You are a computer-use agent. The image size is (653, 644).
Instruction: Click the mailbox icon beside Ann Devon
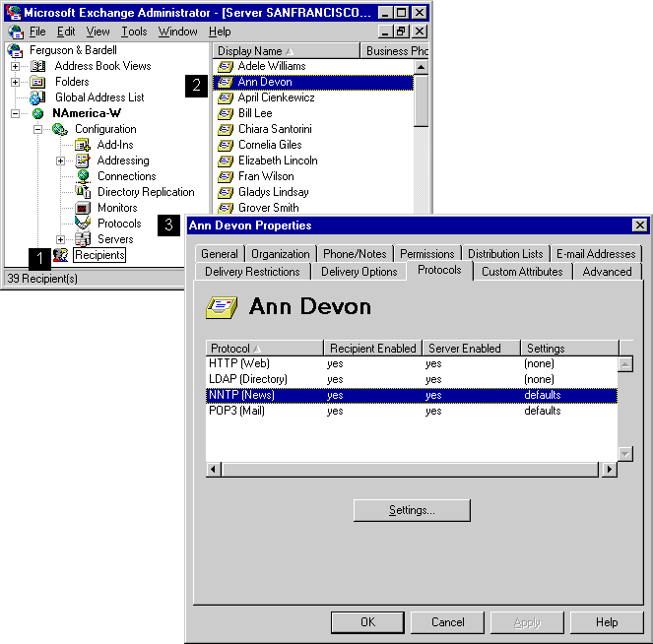click(x=226, y=82)
